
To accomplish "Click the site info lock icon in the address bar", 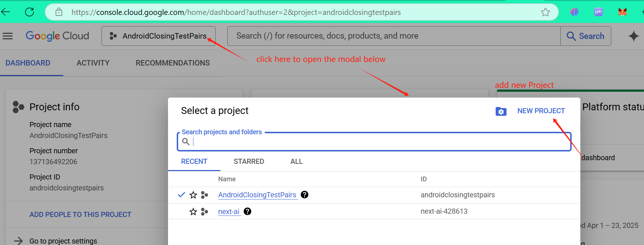I will coord(59,12).
